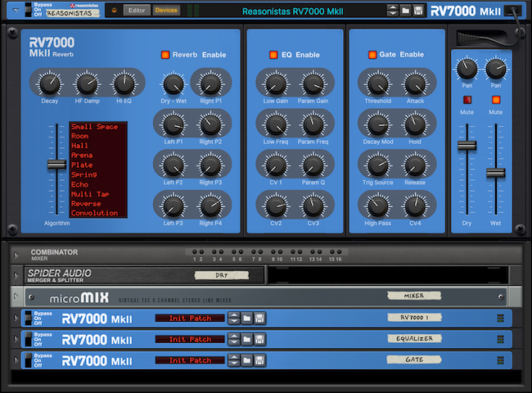Click the Threshold knob
Image resolution: width=532 pixels, height=393 pixels.
(x=378, y=84)
